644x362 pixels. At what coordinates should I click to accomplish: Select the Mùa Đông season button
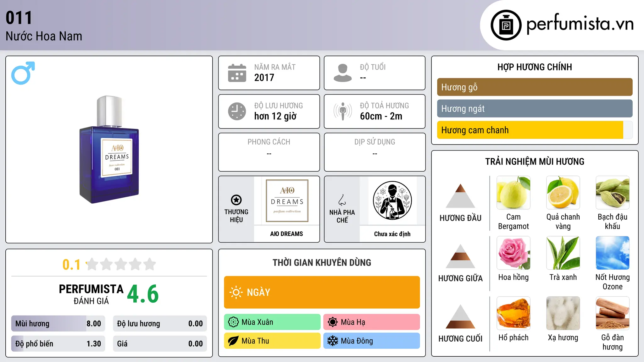tap(371, 341)
